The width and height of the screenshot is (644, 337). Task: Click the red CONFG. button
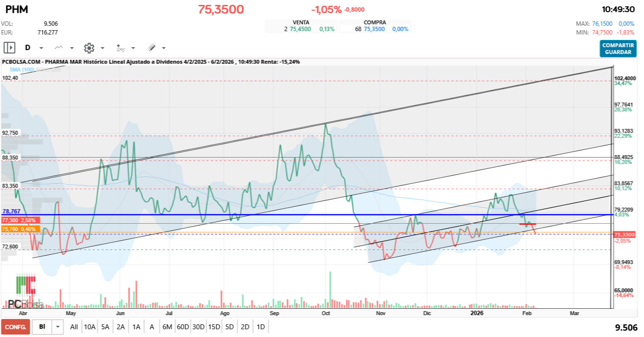click(16, 327)
